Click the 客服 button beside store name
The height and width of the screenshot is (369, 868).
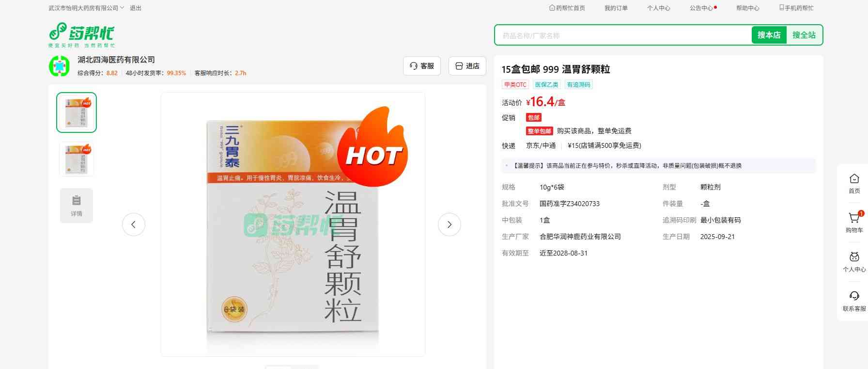point(421,66)
